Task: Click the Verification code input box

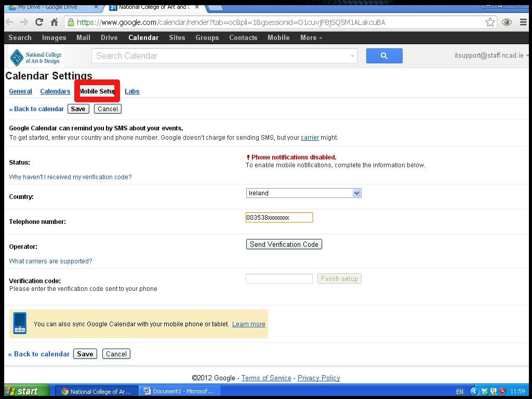Action: [x=279, y=278]
